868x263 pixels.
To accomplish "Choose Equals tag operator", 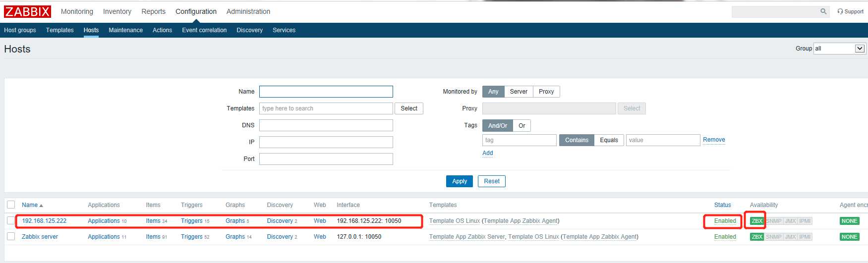I will 609,140.
